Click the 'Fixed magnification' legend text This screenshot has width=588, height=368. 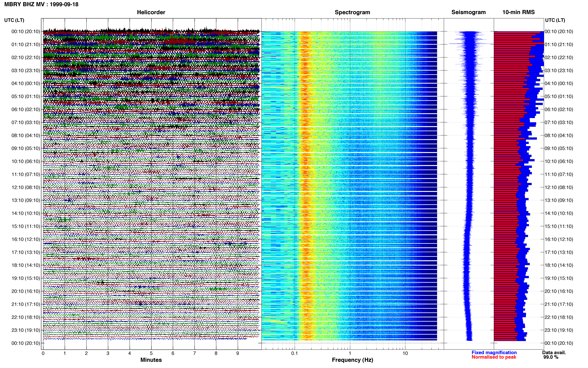[494, 353]
